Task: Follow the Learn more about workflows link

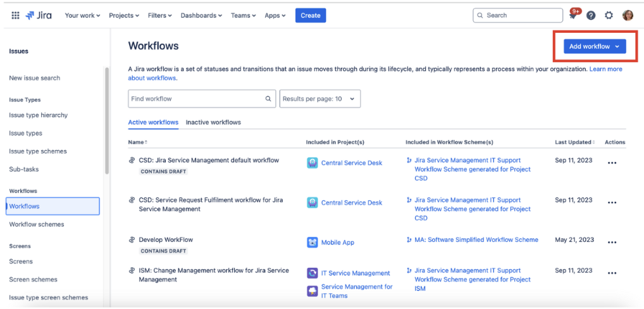Action: pyautogui.click(x=605, y=69)
